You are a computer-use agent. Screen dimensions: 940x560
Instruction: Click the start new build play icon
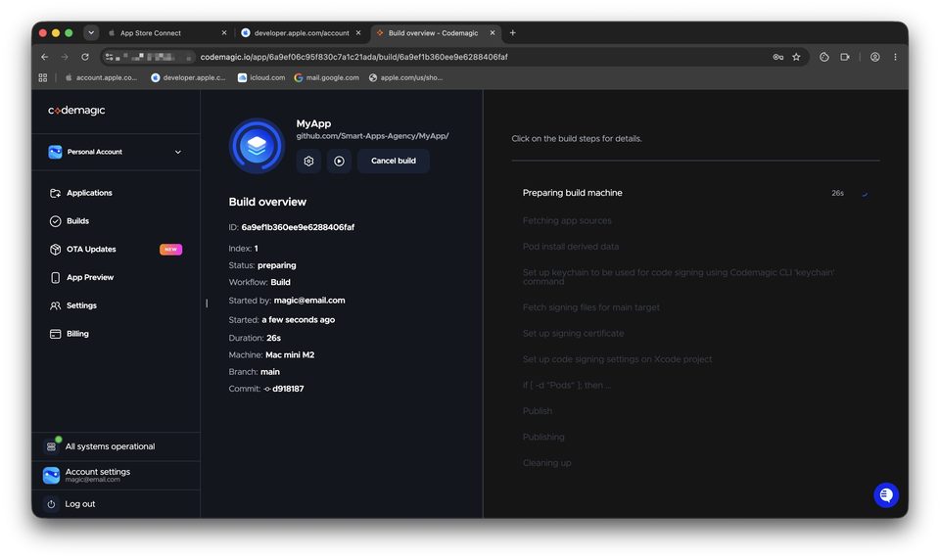340,161
